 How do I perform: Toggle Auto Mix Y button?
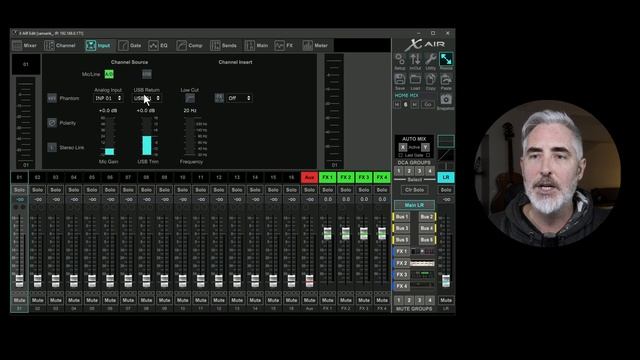(425, 147)
